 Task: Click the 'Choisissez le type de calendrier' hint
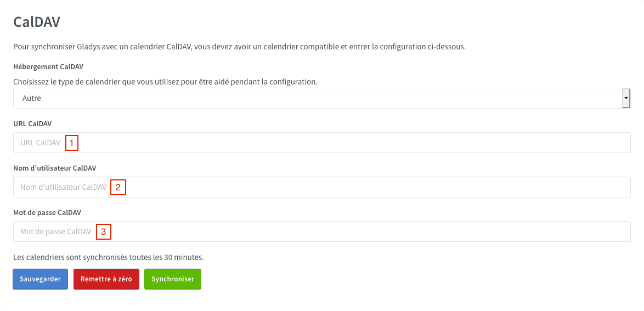(166, 82)
